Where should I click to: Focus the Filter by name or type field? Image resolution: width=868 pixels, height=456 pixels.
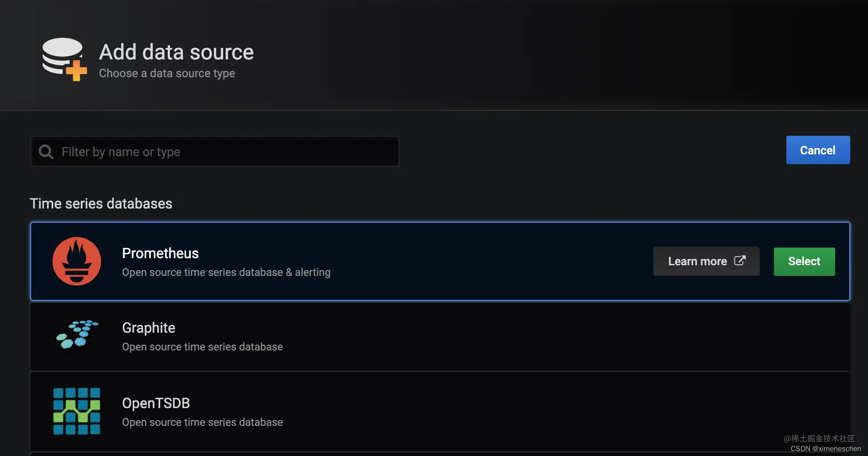point(214,151)
